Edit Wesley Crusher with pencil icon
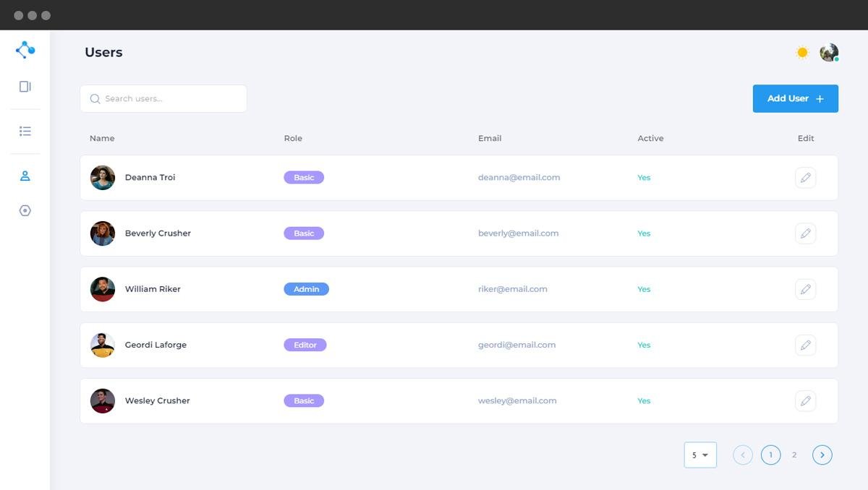868x490 pixels. pos(805,400)
